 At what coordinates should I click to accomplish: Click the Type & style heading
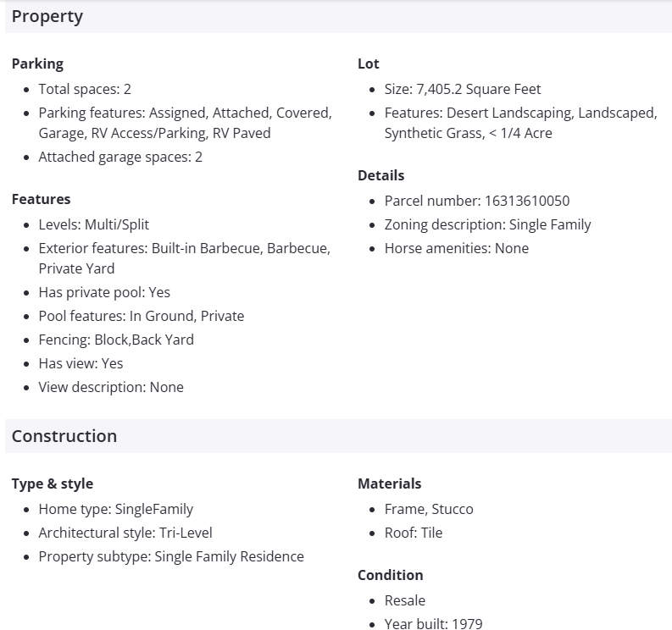53,484
